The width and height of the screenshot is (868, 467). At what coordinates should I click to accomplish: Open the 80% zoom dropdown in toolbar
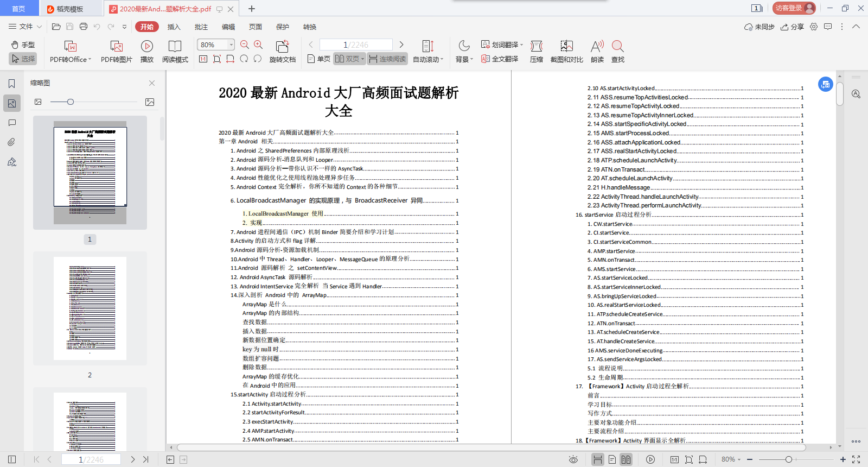[231, 45]
